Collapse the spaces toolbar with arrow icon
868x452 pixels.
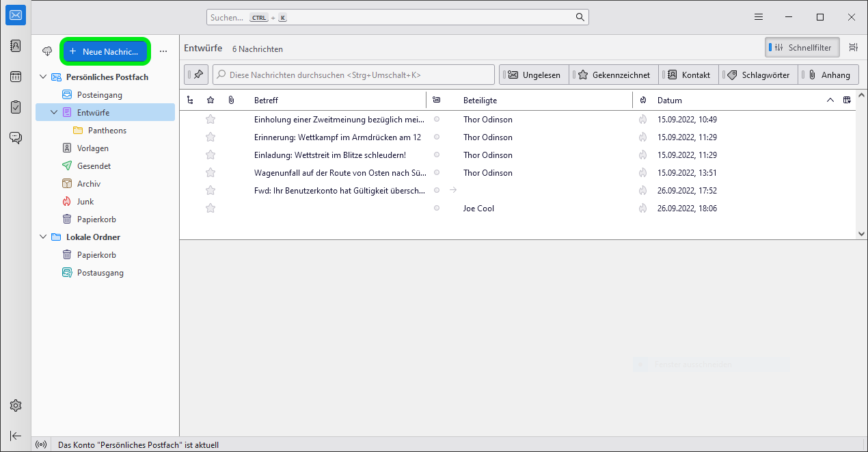tap(16, 436)
